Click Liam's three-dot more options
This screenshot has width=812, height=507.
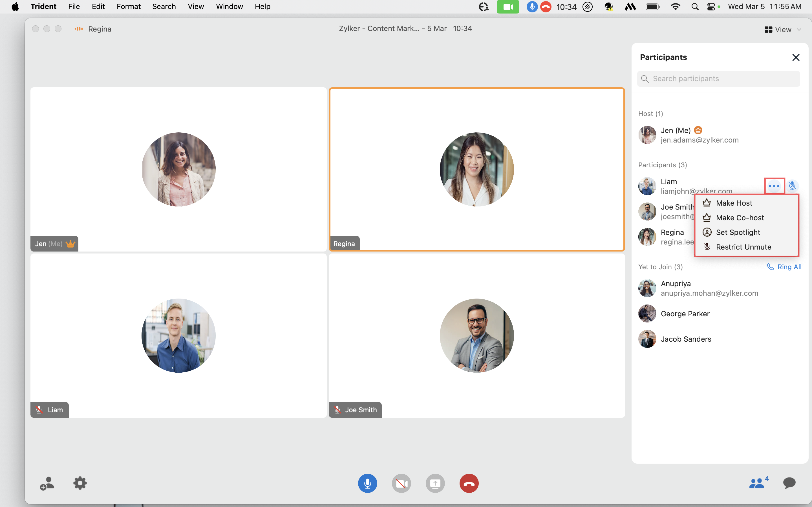tap(774, 186)
